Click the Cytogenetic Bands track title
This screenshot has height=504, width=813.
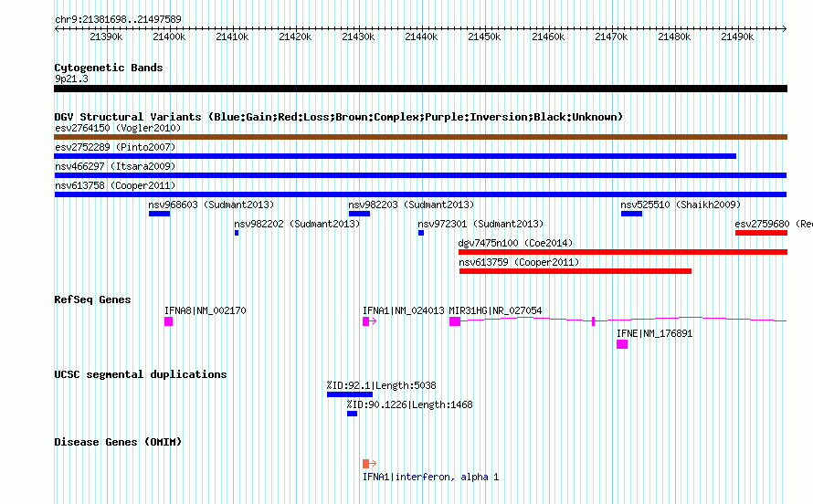click(109, 68)
